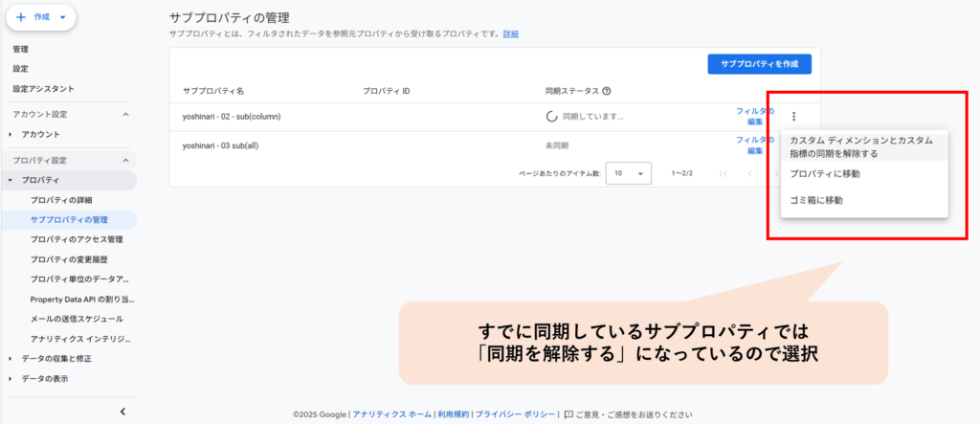980x424 pixels.
Task: Open プロパティのアクセス管理 in the sidebar
Action: coord(76,239)
